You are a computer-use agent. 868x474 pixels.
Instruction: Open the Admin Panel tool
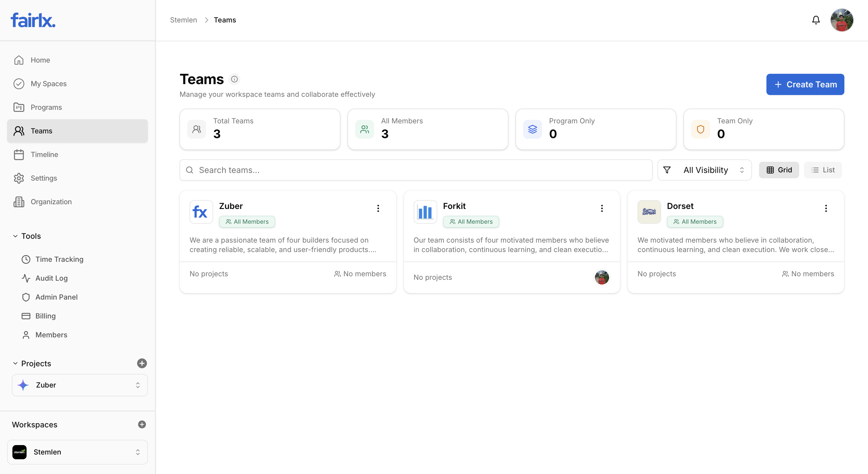coord(56,297)
